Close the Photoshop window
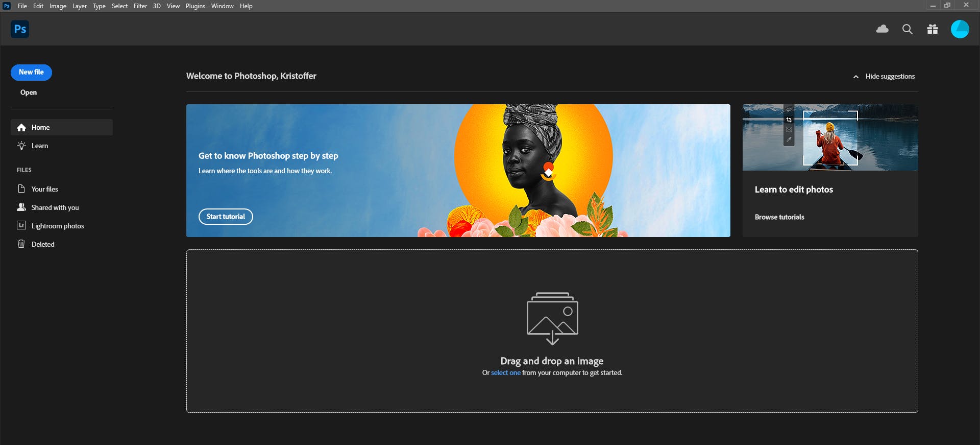Image resolution: width=980 pixels, height=445 pixels. coord(966,6)
